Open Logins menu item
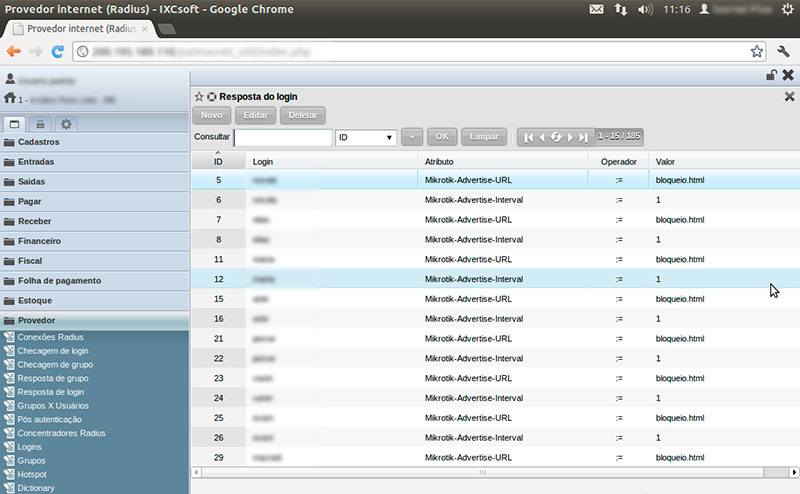800x494 pixels. (x=29, y=447)
